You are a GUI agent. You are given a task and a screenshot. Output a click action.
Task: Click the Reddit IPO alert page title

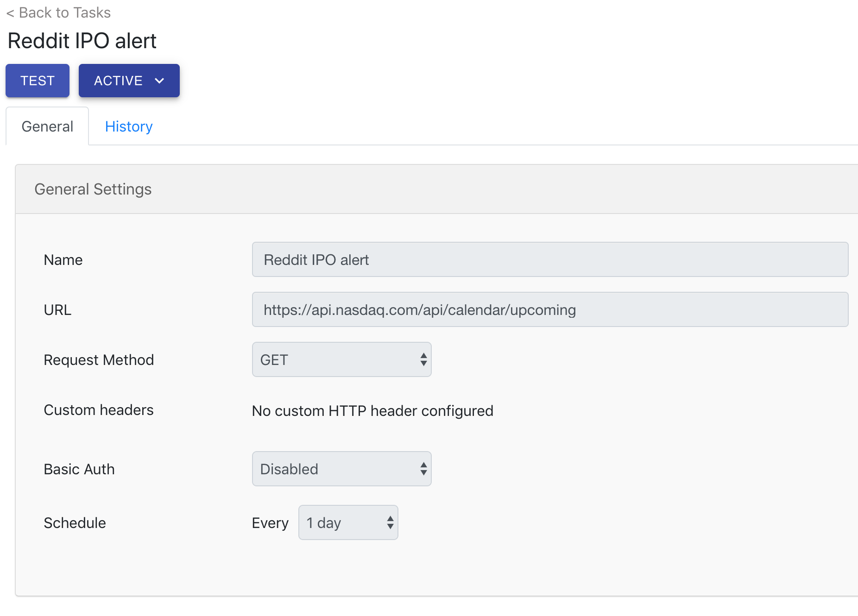(82, 41)
